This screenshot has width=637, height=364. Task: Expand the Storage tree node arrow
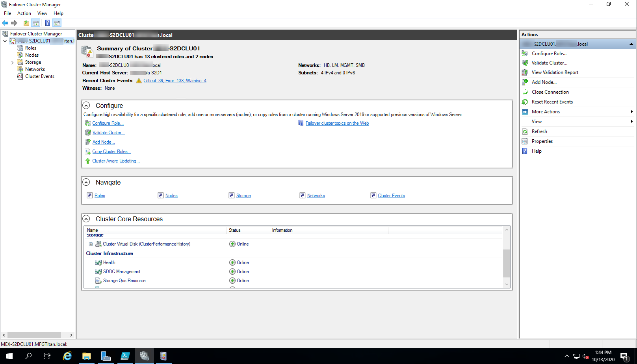pyautogui.click(x=12, y=62)
